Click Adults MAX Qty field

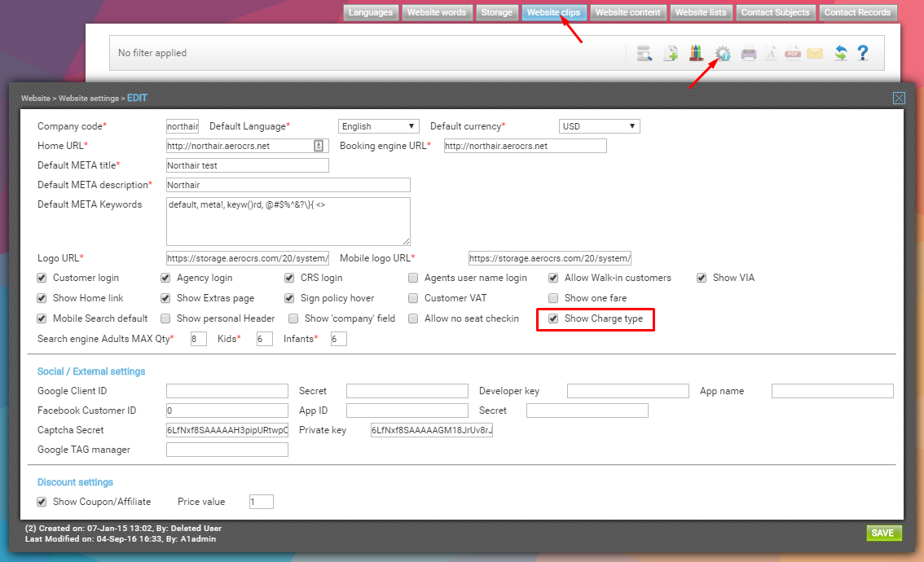point(199,339)
